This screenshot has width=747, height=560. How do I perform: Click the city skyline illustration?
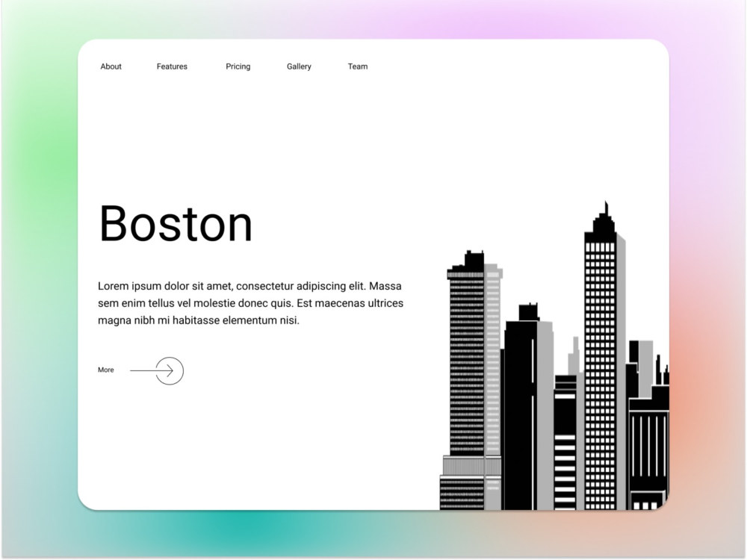(x=554, y=355)
